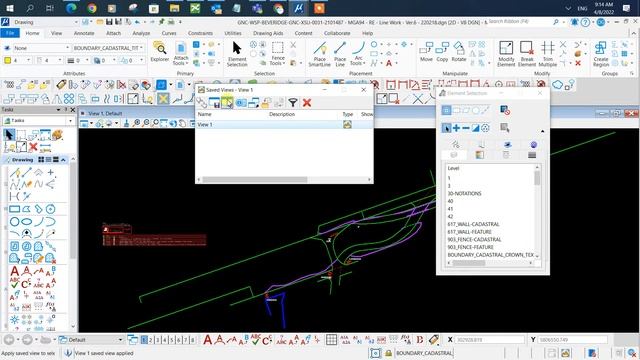Open the Collaborate ribbon tab
The height and width of the screenshot is (360, 640).
[337, 33]
